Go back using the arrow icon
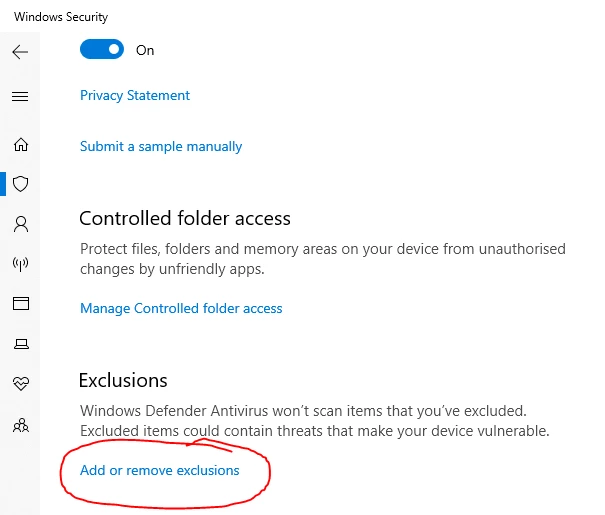This screenshot has height=515, width=605. pos(20,52)
